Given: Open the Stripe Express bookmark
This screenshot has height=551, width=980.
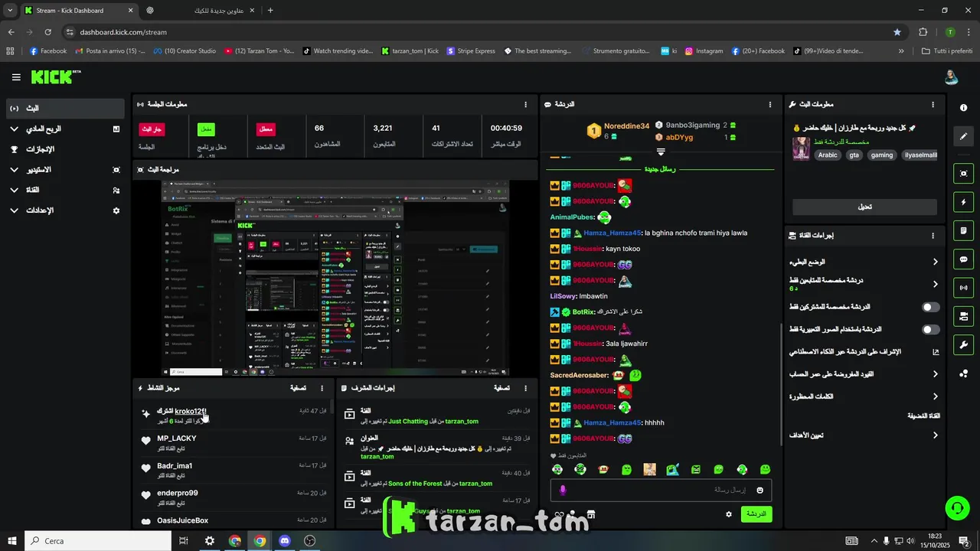Looking at the screenshot, I should coord(470,51).
